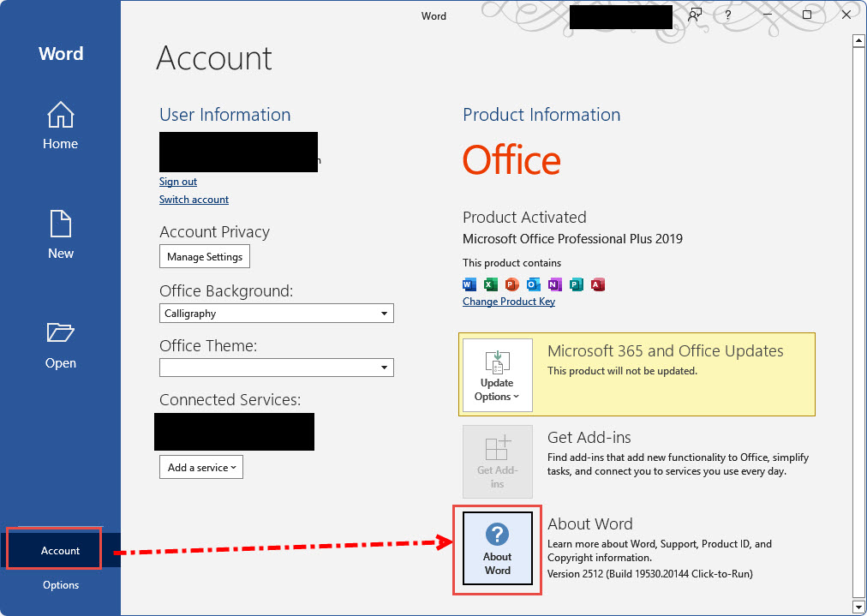Click the Outlook icon in product list
The image size is (867, 616).
pos(534,284)
